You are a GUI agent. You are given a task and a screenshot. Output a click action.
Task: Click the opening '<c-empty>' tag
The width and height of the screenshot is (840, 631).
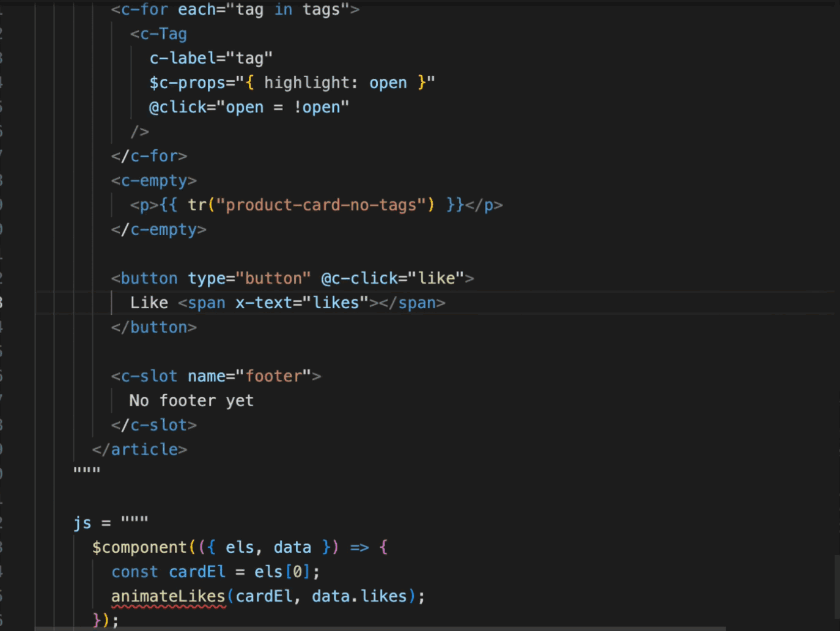click(x=154, y=181)
